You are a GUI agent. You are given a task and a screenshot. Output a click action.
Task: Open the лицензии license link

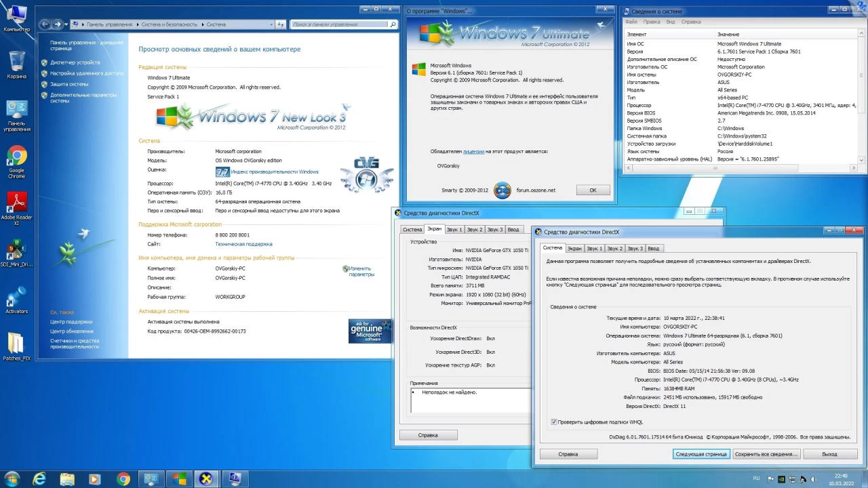[474, 152]
